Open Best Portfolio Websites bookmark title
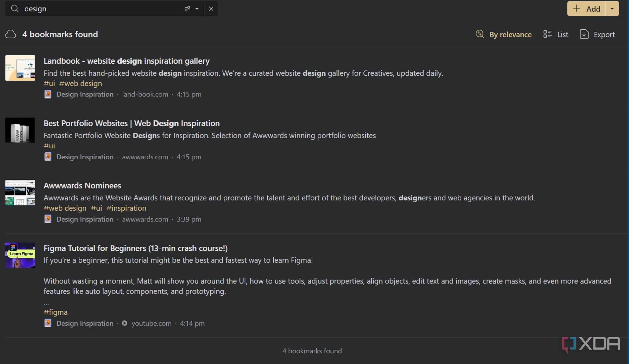Screen dimensions: 629x364 pos(131,123)
